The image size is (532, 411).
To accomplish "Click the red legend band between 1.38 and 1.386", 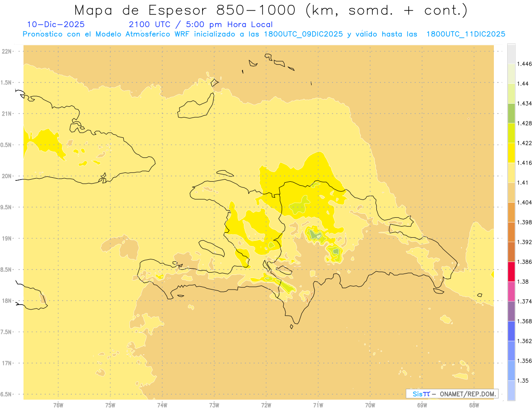I will pos(511,271).
